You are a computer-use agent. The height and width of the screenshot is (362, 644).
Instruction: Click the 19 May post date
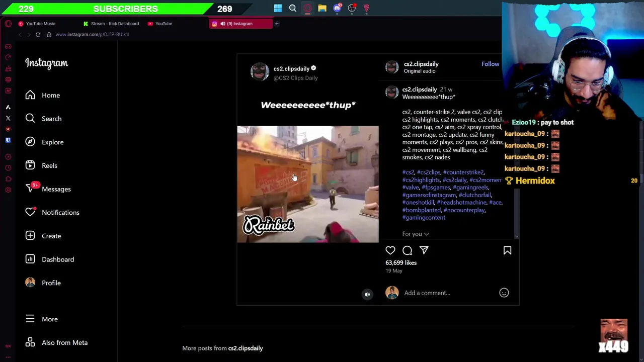click(x=394, y=271)
